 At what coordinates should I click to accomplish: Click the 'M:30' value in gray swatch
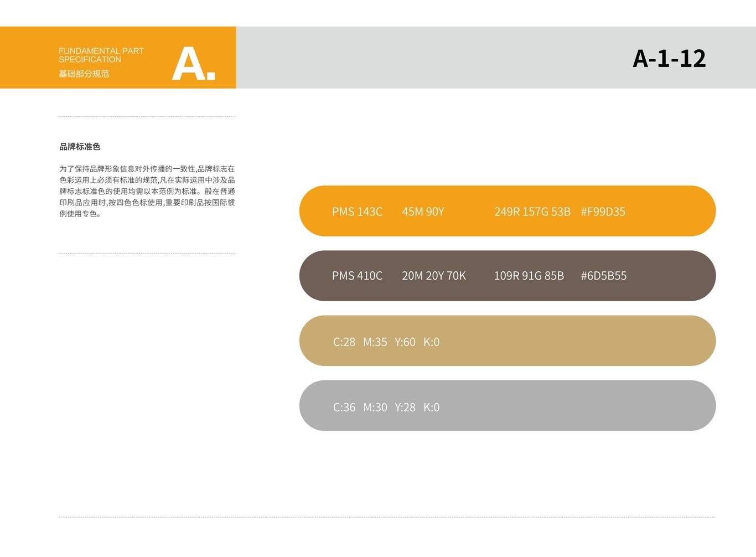coord(375,408)
